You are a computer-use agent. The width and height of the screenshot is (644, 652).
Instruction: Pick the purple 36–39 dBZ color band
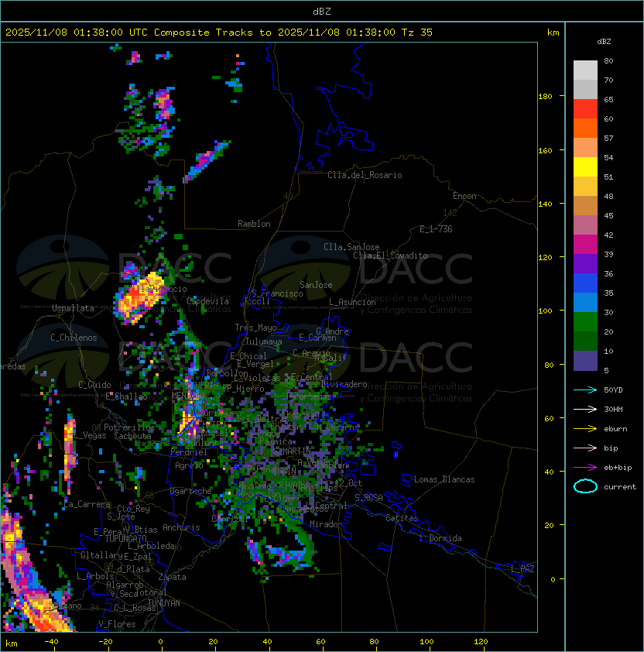point(585,263)
